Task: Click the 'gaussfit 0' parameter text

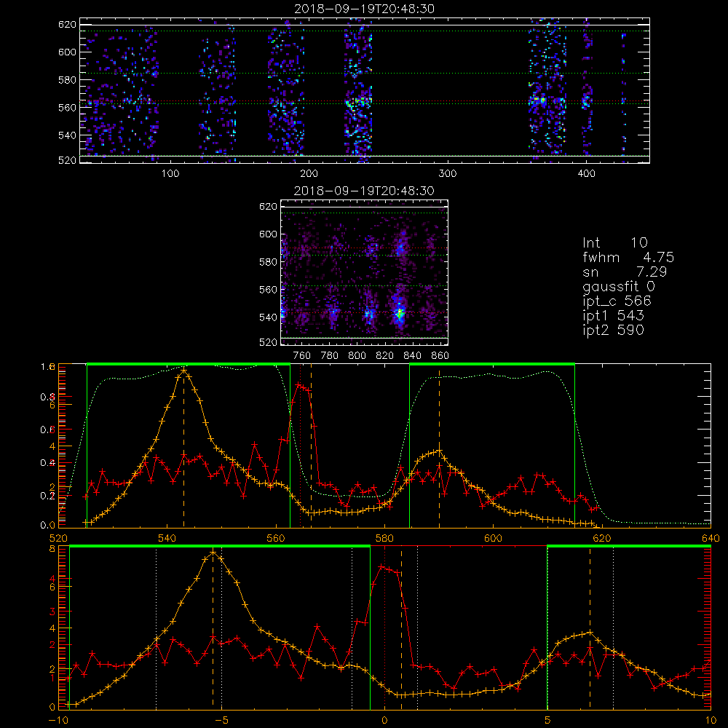Action: pos(618,286)
